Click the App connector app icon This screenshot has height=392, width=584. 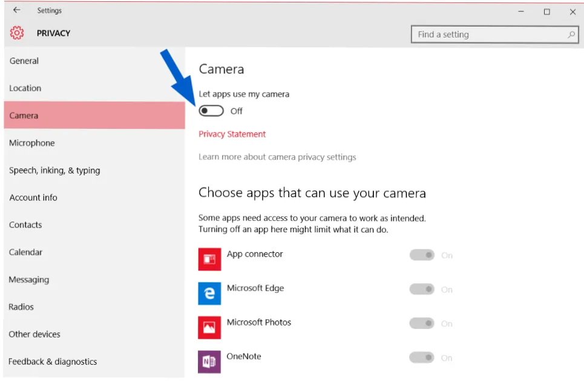point(209,259)
